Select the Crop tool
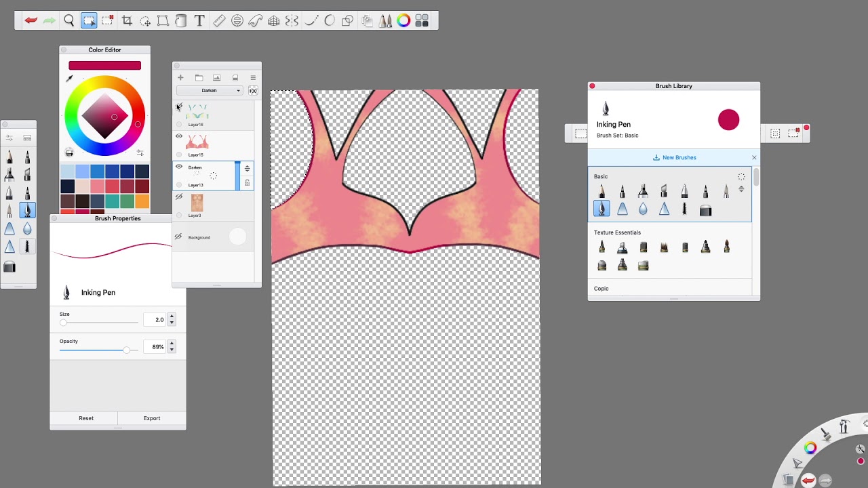 point(127,21)
